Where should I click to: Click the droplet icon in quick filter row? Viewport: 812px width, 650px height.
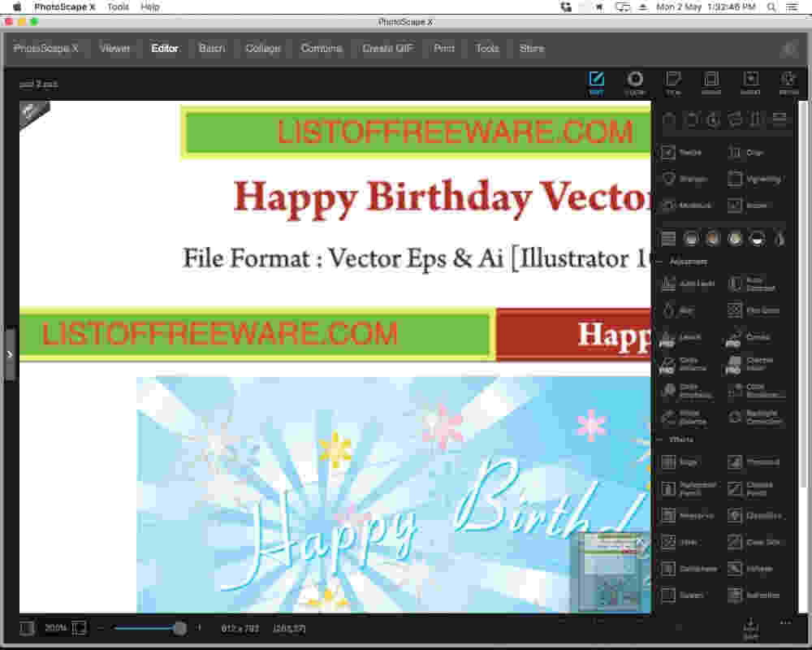pos(780,238)
